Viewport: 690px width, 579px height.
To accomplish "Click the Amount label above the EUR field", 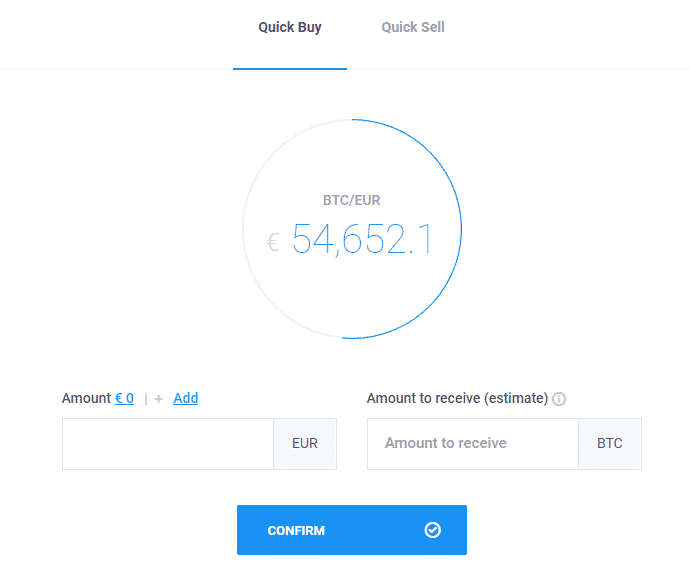I will click(x=86, y=398).
